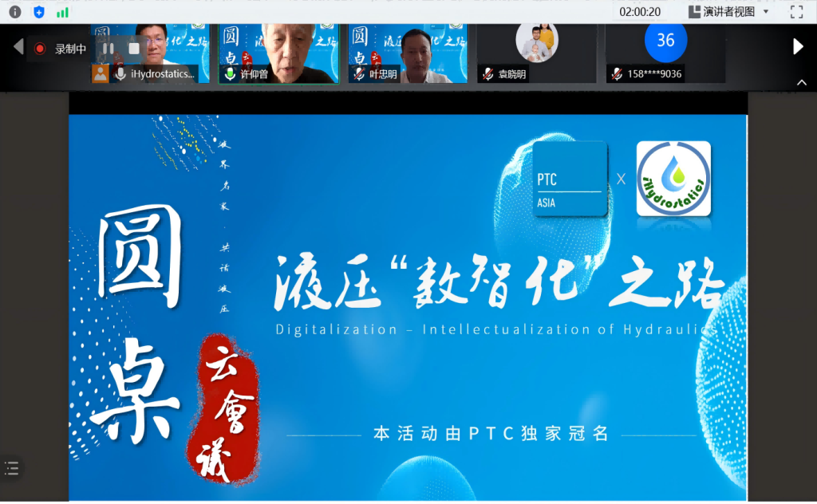Show next participants with the right arrow

(x=798, y=47)
